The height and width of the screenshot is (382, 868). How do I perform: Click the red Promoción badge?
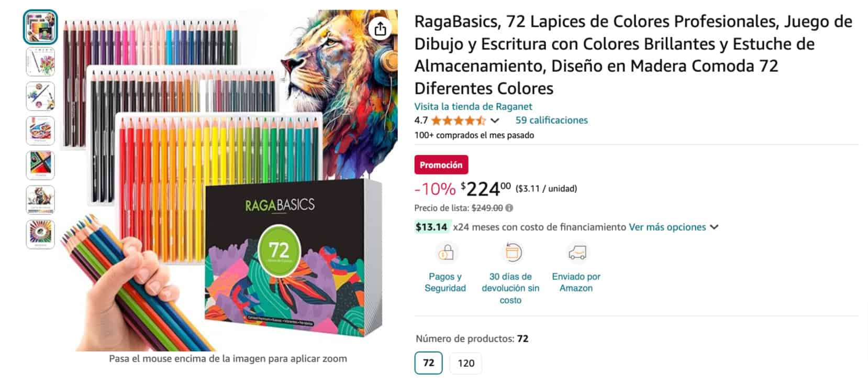tap(441, 165)
